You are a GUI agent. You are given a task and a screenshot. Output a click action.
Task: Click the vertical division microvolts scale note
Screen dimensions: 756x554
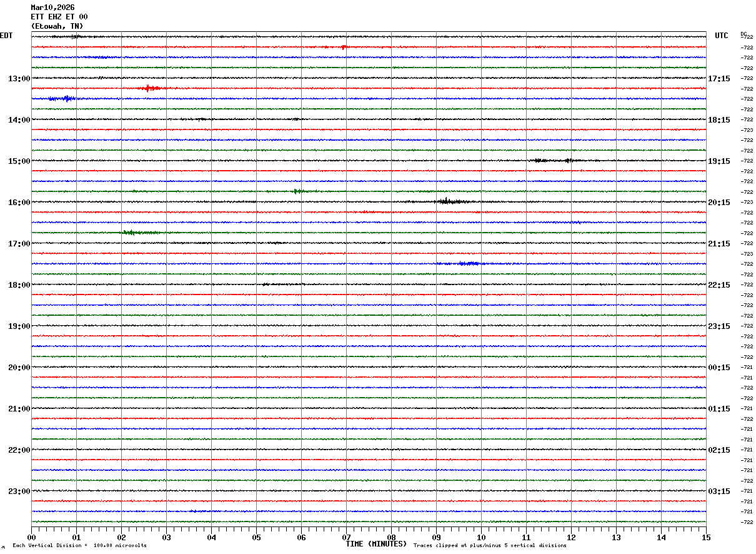(79, 546)
